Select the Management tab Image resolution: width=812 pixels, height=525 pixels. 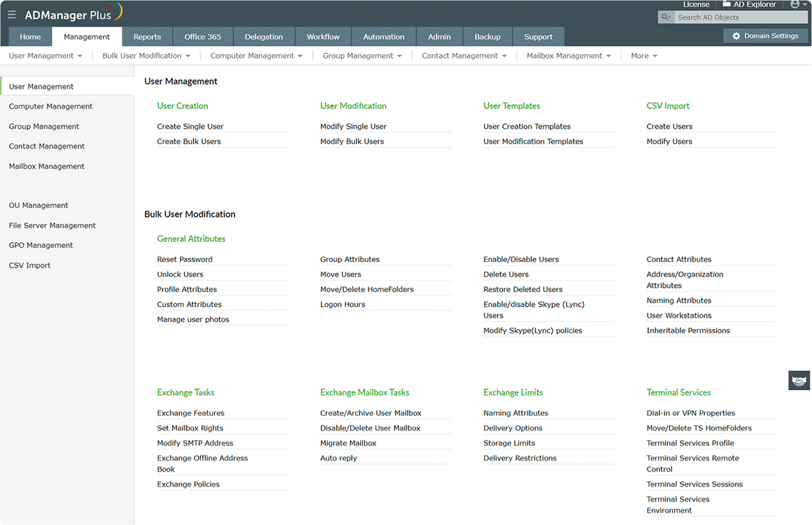click(87, 37)
